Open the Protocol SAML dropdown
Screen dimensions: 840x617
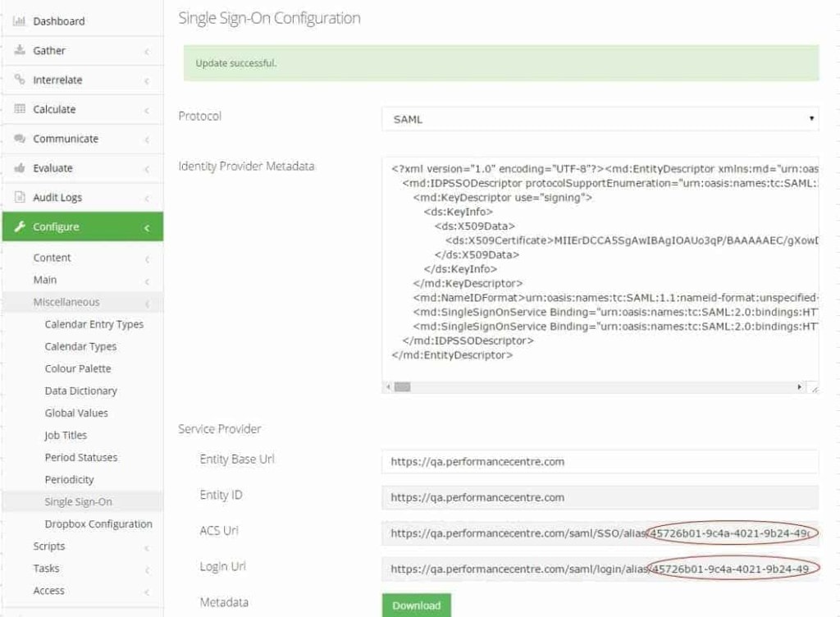[600, 119]
